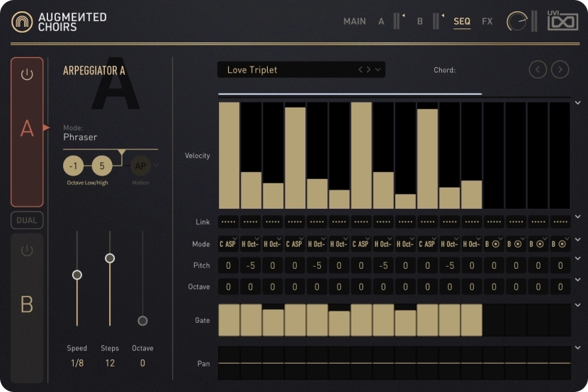Click the UVI logo icon

[562, 21]
